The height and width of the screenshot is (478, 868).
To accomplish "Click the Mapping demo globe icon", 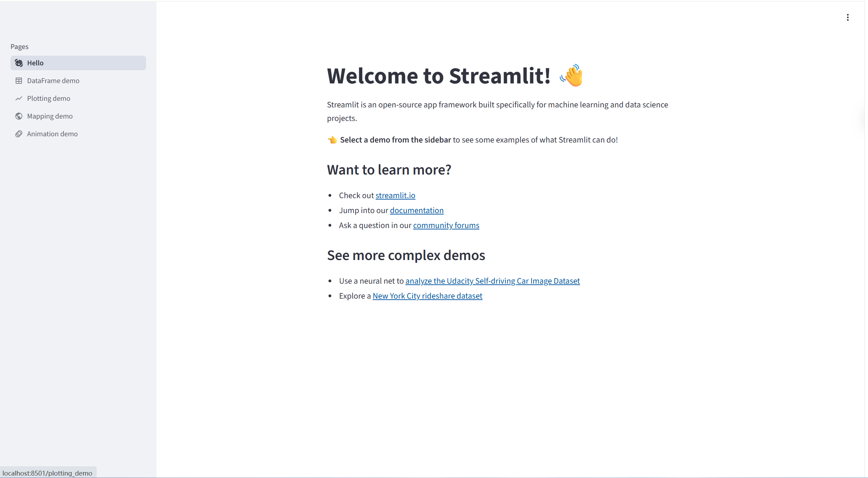I will tap(19, 116).
